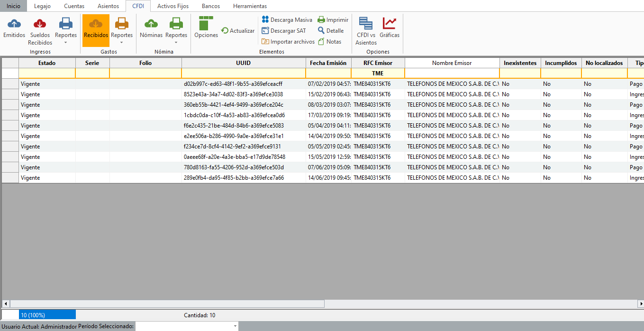Open Sueldos Recibidos in the Ingresos group
The width and height of the screenshot is (644, 331).
[40, 24]
